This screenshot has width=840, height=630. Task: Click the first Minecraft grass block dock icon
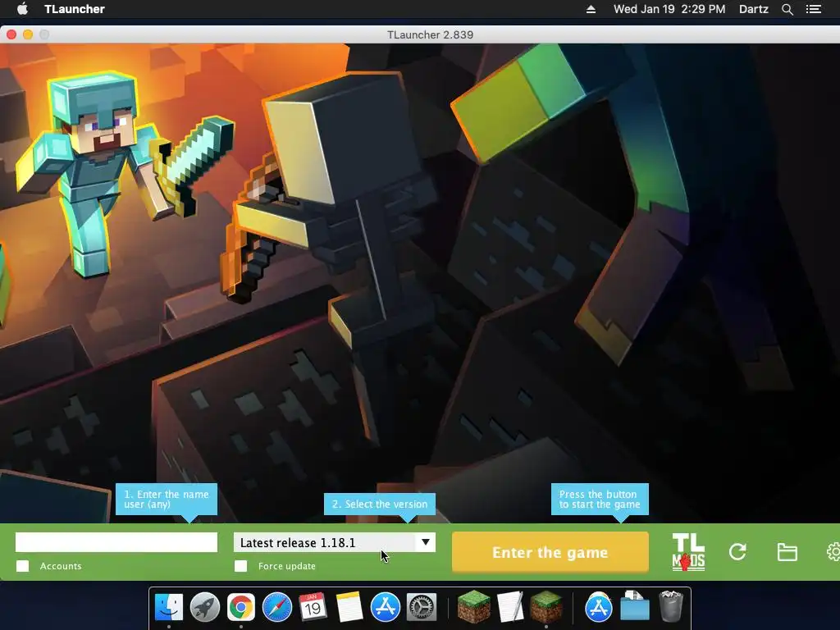tap(473, 606)
